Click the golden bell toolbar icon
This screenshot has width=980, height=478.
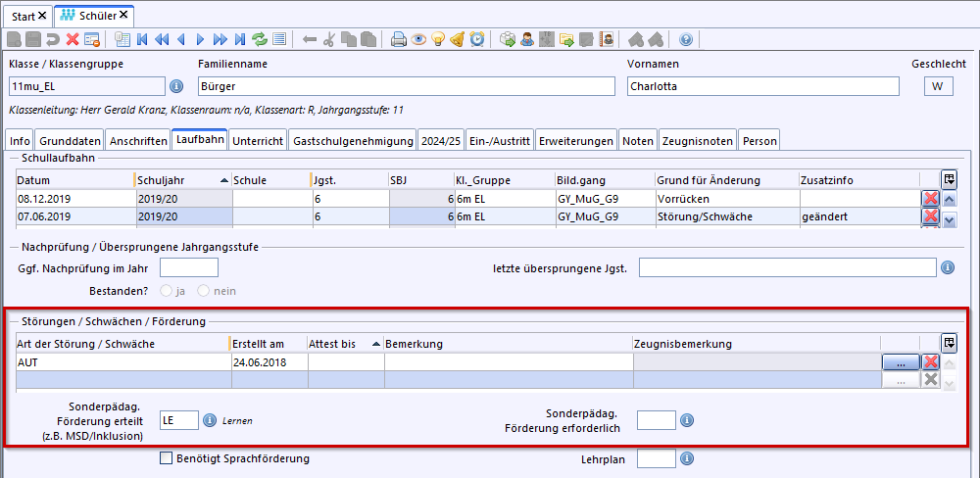[458, 39]
